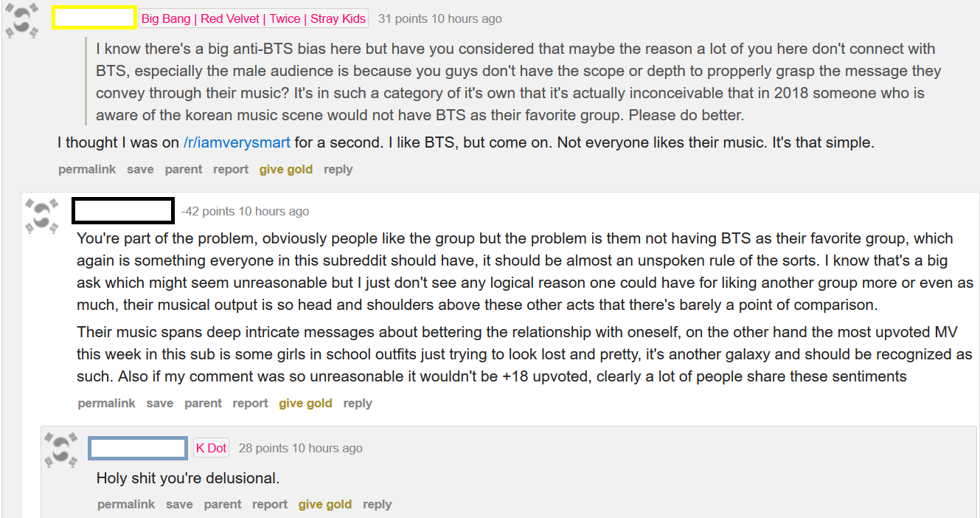Go to parent of the -42 points comment
This screenshot has height=518, width=980.
tap(203, 403)
